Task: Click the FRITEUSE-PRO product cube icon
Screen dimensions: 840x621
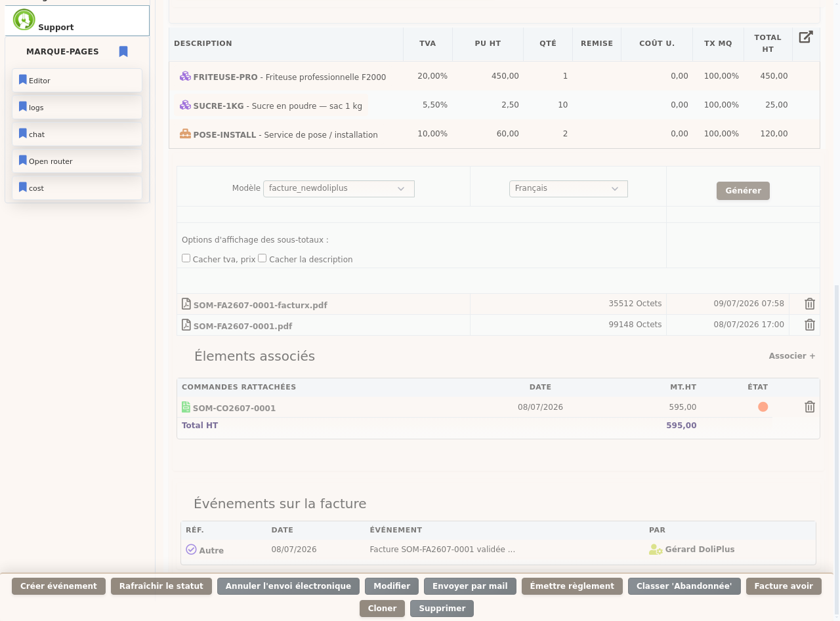Action: click(x=185, y=76)
